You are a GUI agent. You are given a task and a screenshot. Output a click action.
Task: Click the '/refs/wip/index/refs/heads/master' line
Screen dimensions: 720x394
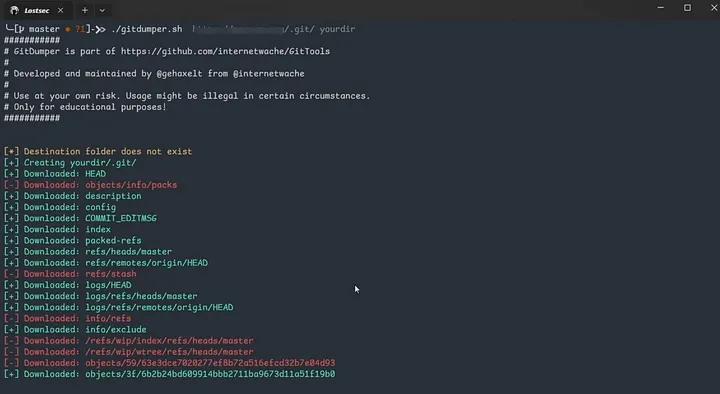point(129,341)
